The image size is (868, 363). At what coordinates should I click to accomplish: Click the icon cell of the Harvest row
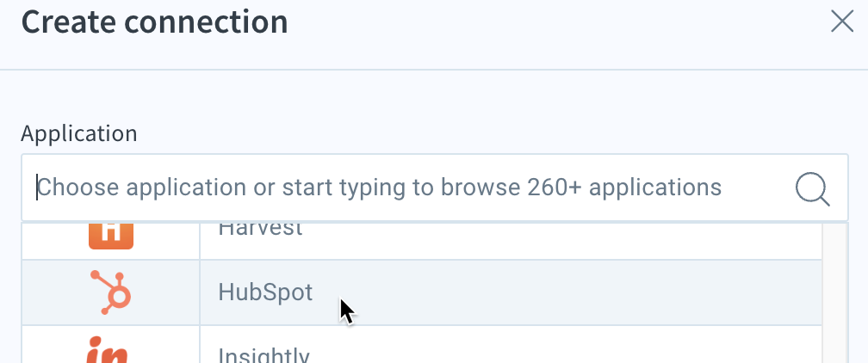click(x=111, y=241)
